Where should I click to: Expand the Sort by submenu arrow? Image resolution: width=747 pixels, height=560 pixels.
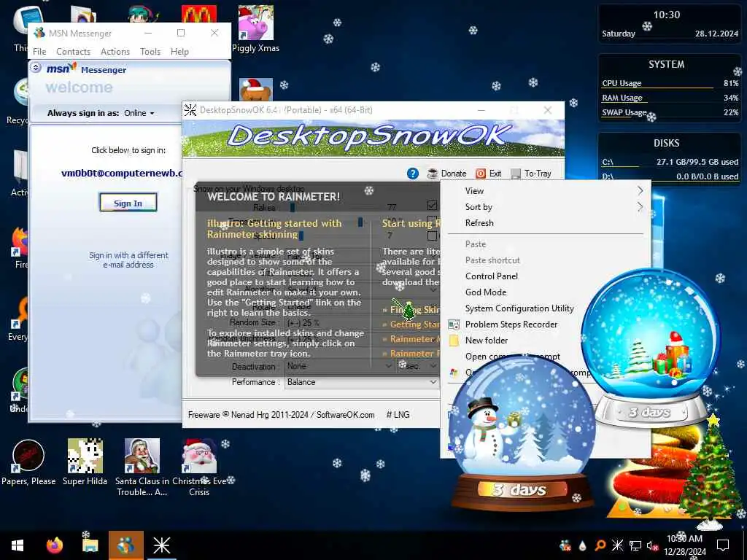click(640, 206)
